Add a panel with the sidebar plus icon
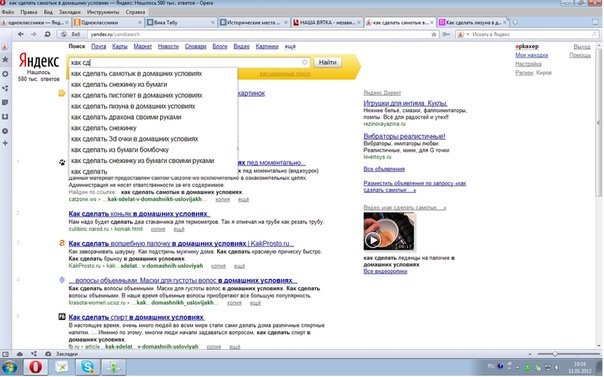The height and width of the screenshot is (377, 604). tap(5, 143)
